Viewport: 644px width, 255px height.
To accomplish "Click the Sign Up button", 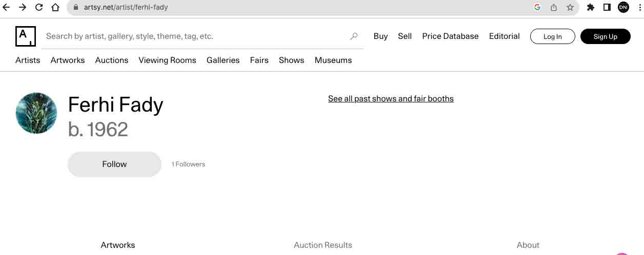I will [606, 36].
